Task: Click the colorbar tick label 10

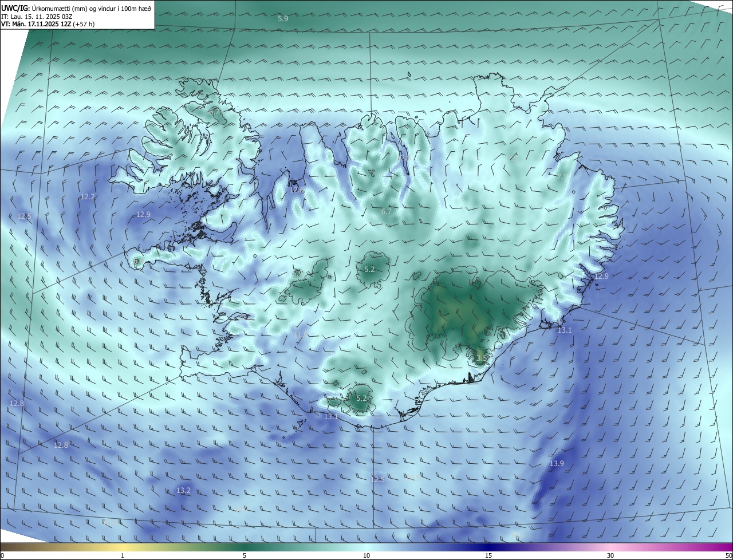Action: coord(366,555)
